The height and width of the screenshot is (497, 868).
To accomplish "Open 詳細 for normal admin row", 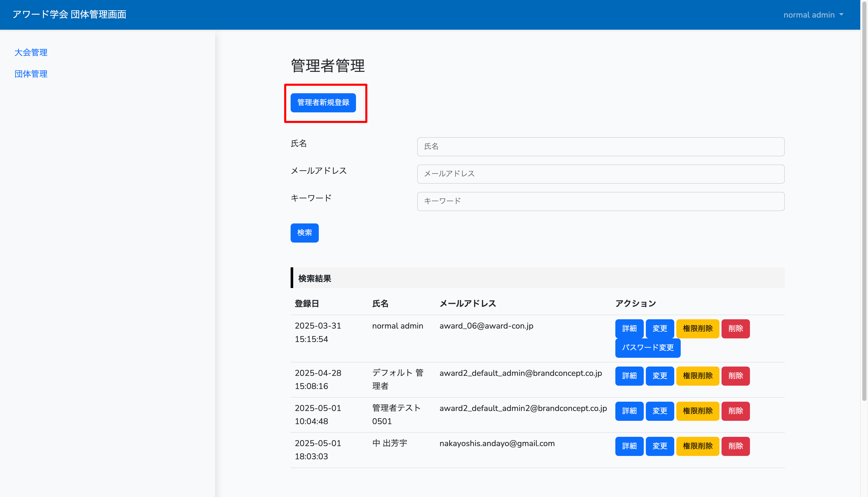I will [629, 328].
